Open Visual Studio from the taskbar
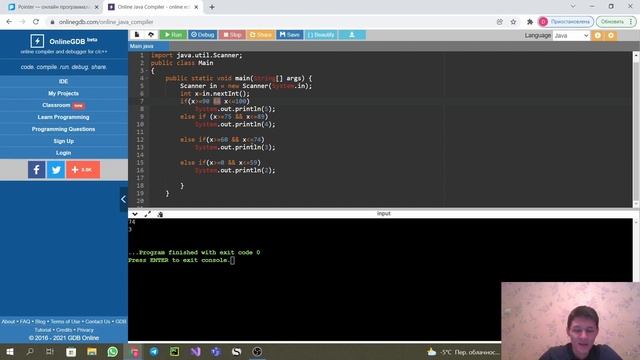The height and width of the screenshot is (360, 640). (x=195, y=351)
